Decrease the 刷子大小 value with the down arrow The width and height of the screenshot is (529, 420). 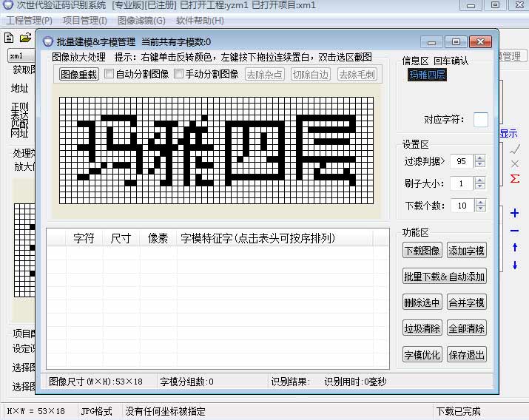480,187
